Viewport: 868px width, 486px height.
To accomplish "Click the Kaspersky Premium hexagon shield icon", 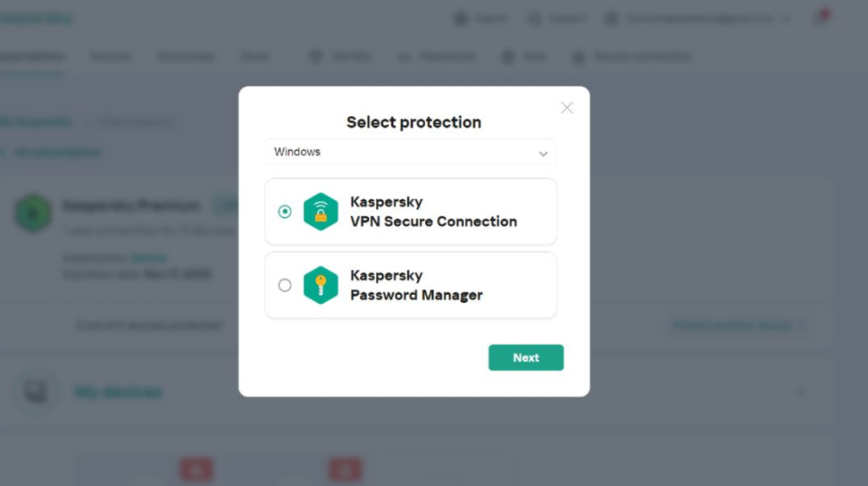I will [34, 211].
